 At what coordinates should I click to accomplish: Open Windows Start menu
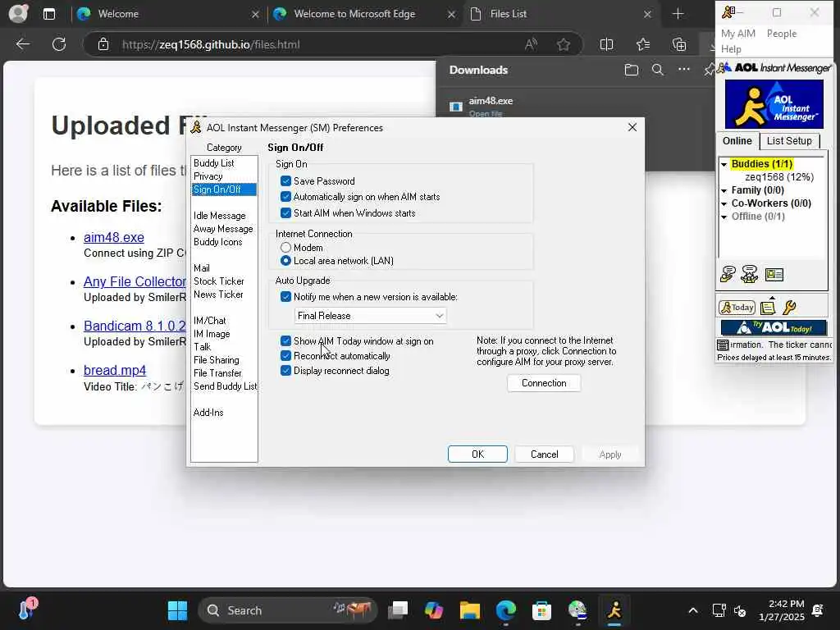point(177,610)
